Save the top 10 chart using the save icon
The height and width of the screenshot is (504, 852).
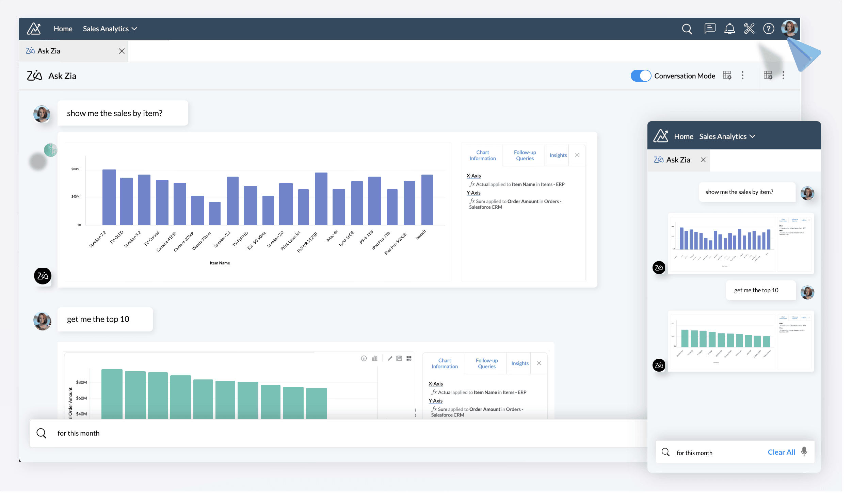[x=399, y=358]
